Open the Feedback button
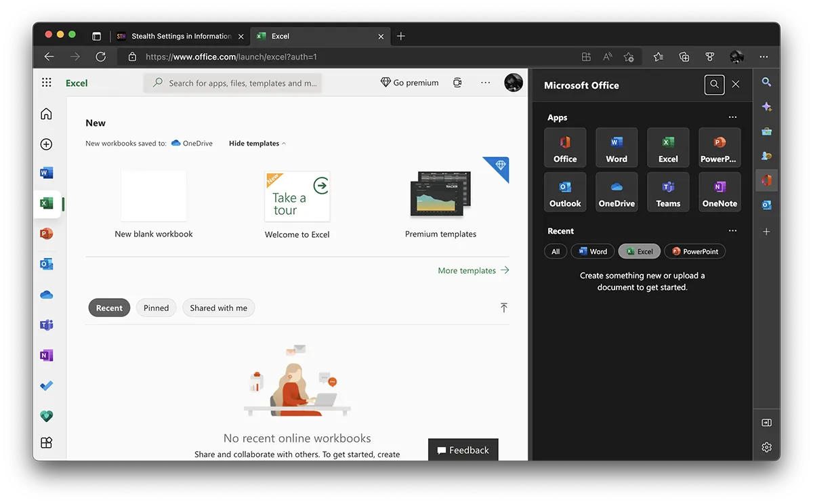Screen dimensions: 813x504 coord(463,450)
